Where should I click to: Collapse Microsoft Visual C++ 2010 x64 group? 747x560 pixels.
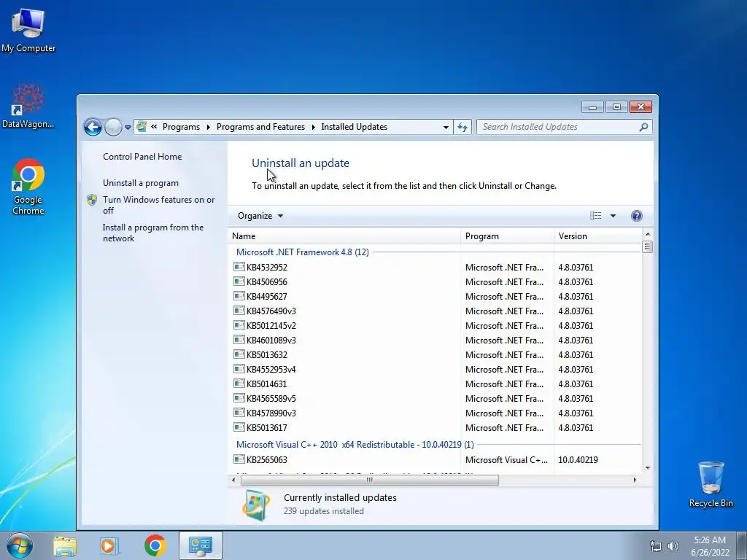click(x=355, y=444)
